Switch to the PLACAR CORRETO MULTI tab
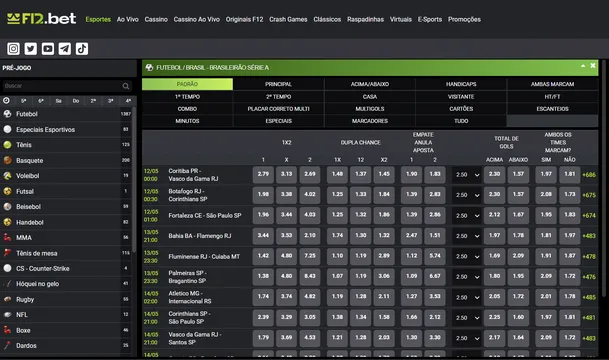This screenshot has width=609, height=360. (x=278, y=109)
